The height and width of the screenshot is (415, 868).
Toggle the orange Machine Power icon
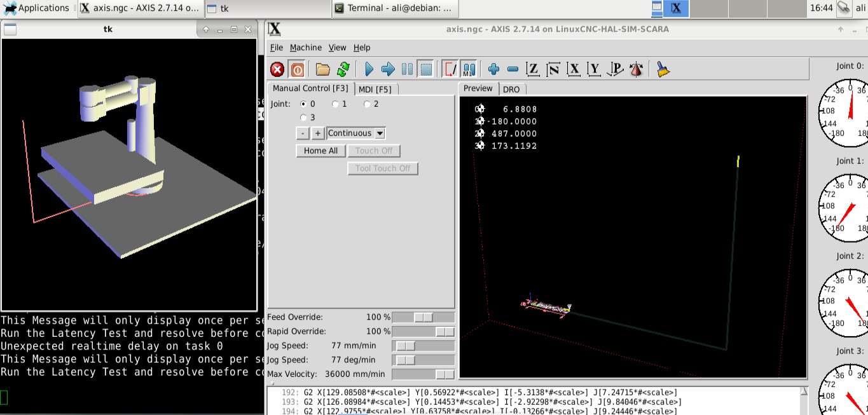coord(297,69)
